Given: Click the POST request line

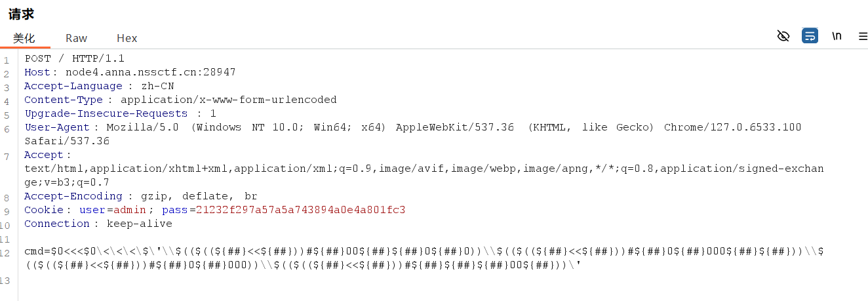Looking at the screenshot, I should (74, 58).
